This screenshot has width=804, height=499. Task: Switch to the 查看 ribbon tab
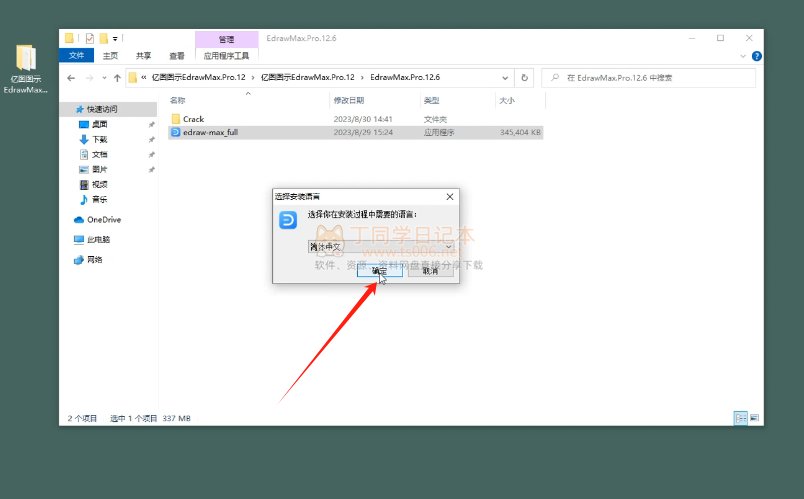coord(177,55)
